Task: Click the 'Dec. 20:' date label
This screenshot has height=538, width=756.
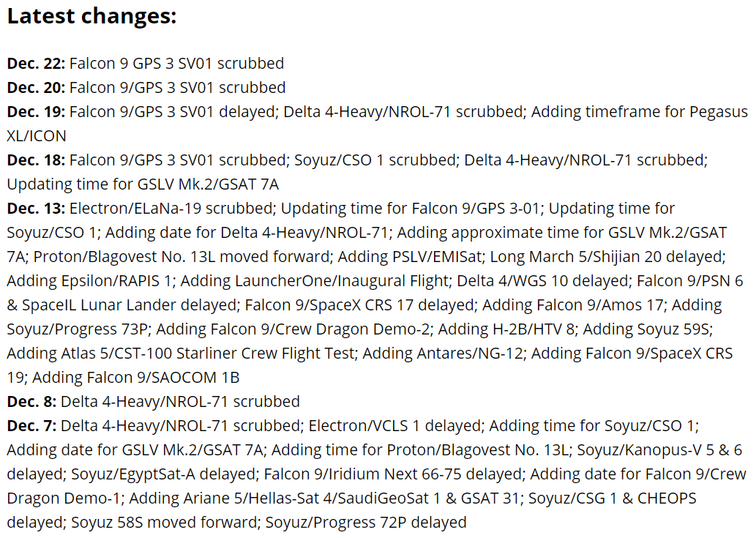Action: 36,87
